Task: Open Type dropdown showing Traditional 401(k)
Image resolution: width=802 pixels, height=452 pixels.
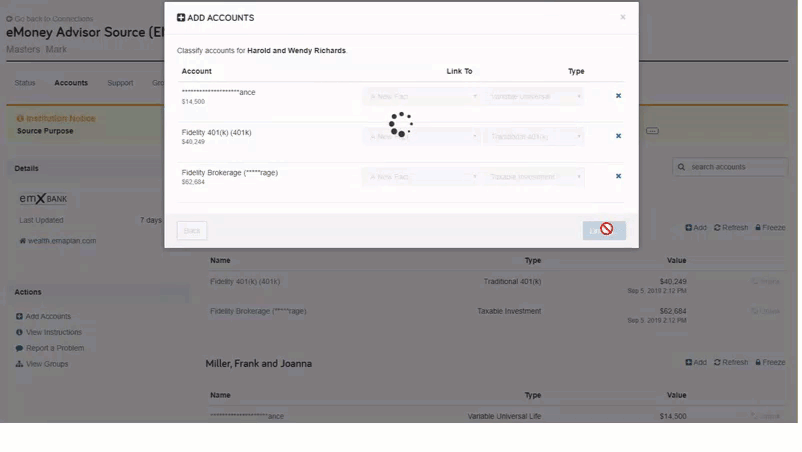Action: point(535,137)
